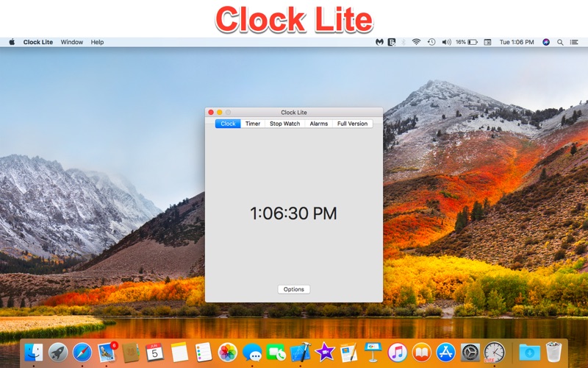Select the Stop Watch tab
This screenshot has width=588, height=368.
pyautogui.click(x=285, y=124)
